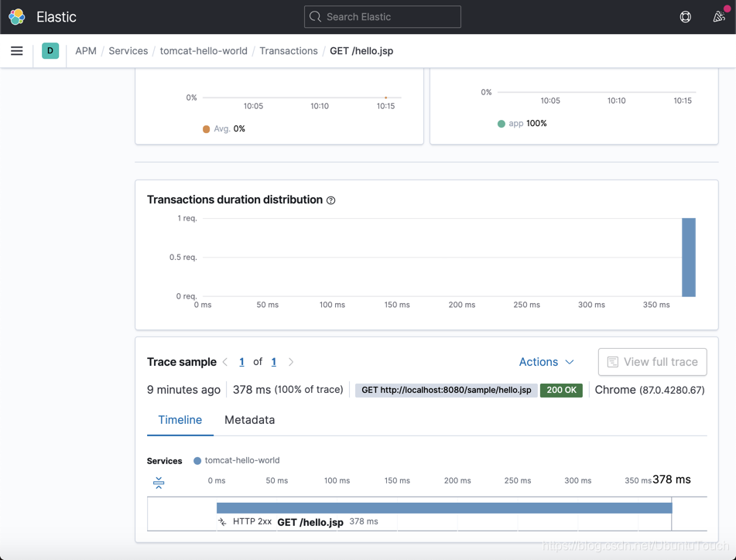Click the GET http://localhost:8080/sample/hello.jsp URL badge

coord(446,390)
